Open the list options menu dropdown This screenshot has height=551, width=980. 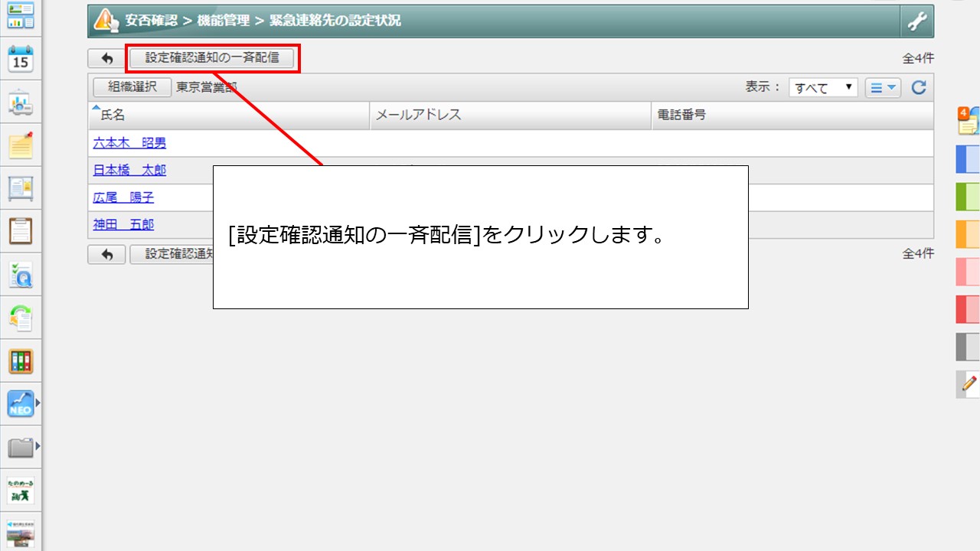[x=884, y=88]
